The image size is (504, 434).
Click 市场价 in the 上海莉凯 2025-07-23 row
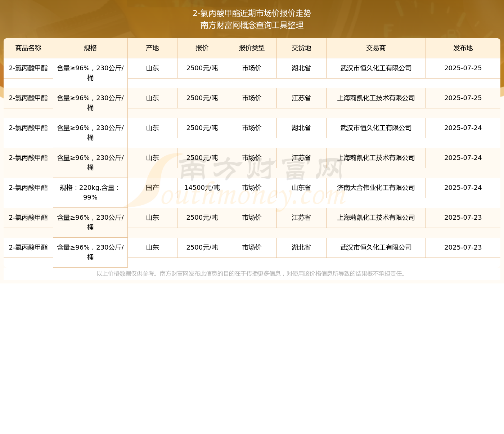pos(252,218)
